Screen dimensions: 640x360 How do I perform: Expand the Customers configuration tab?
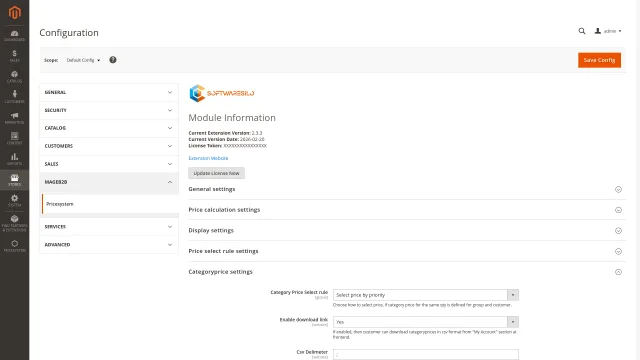(109, 146)
